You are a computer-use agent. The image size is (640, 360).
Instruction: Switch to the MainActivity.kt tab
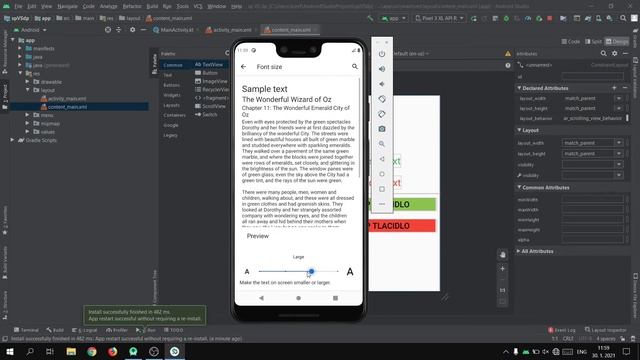tap(176, 30)
